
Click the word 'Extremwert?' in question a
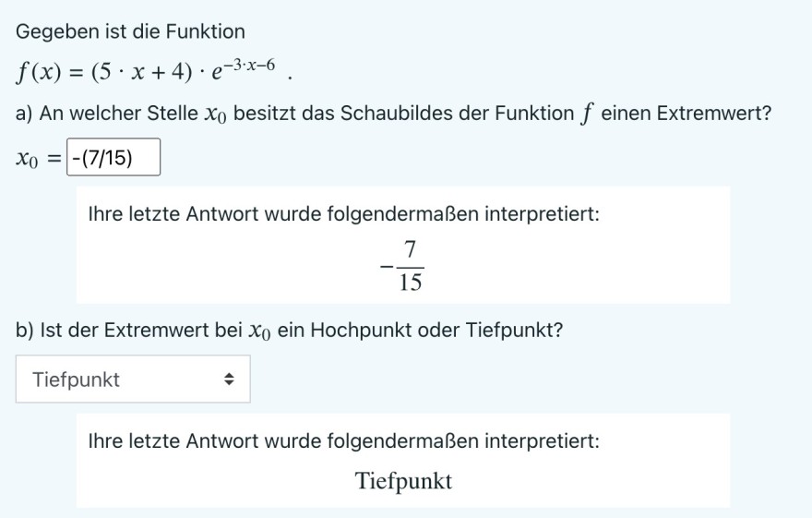tap(714, 113)
